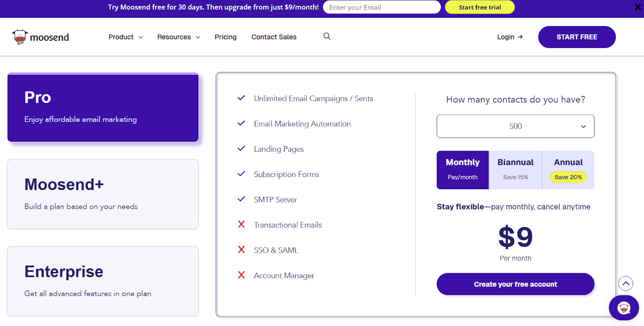
Task: Click the Login arrow link
Action: tap(510, 37)
